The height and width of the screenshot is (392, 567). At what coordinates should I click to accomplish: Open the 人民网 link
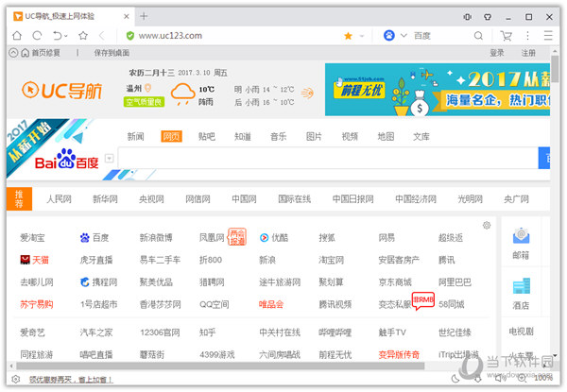pyautogui.click(x=59, y=199)
